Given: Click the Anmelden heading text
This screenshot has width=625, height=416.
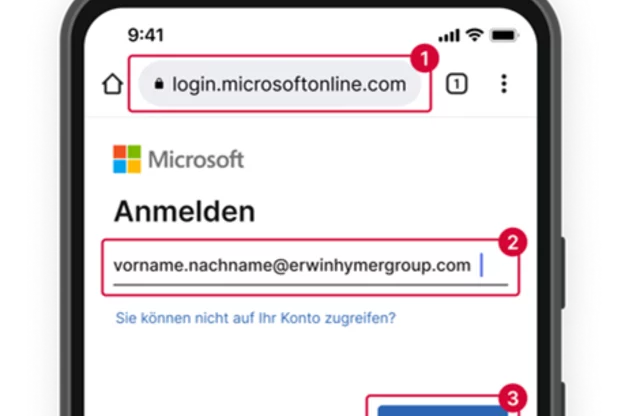Looking at the screenshot, I should 185,212.
